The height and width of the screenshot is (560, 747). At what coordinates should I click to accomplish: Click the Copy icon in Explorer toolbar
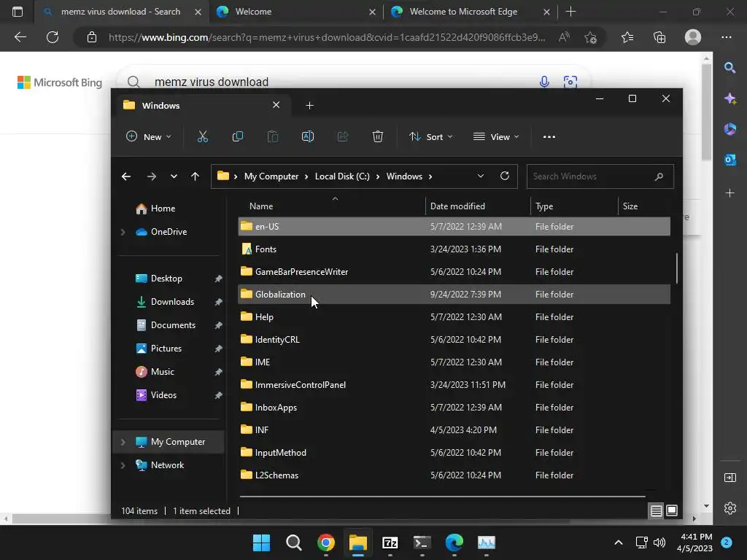pyautogui.click(x=237, y=136)
